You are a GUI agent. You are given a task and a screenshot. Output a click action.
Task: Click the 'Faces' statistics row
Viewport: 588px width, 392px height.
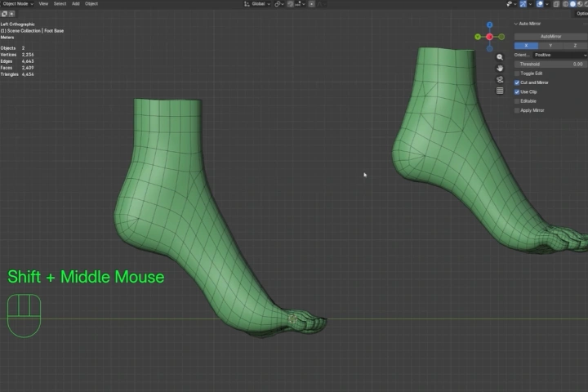coord(17,68)
